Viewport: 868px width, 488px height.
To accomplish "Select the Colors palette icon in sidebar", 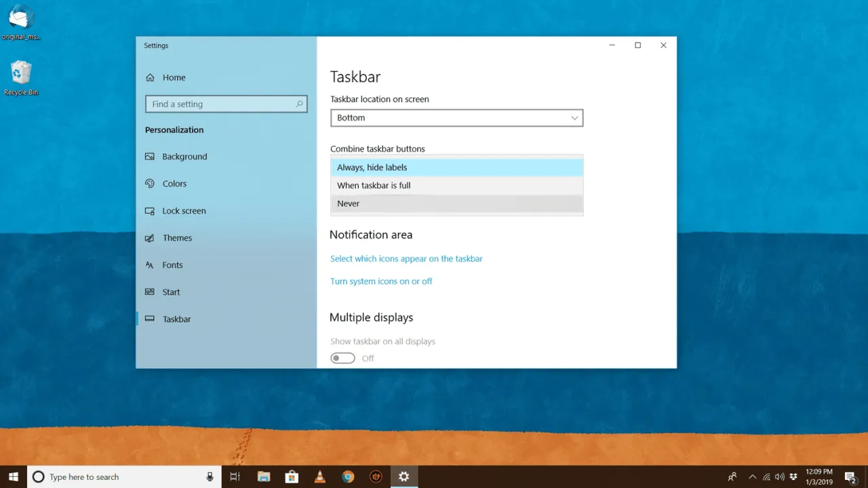I will pyautogui.click(x=149, y=183).
